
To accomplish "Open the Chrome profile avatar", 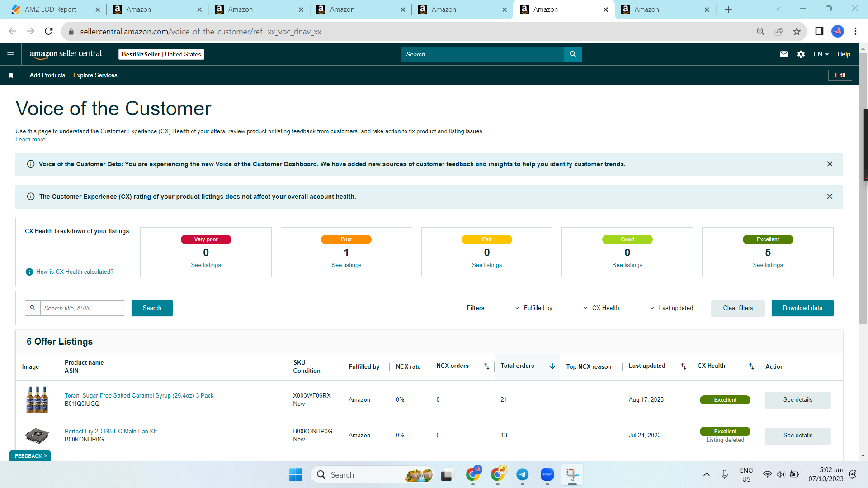I will point(838,31).
